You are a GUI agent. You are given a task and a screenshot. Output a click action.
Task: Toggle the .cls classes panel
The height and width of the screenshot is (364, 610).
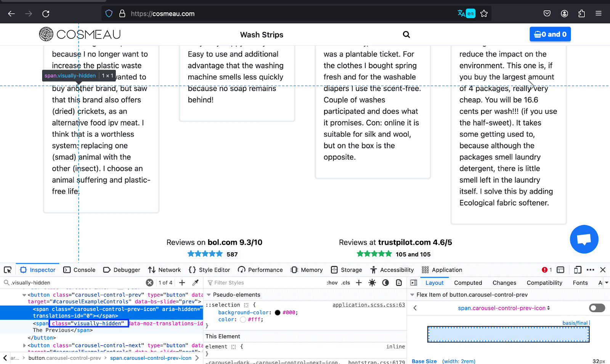pos(346,283)
